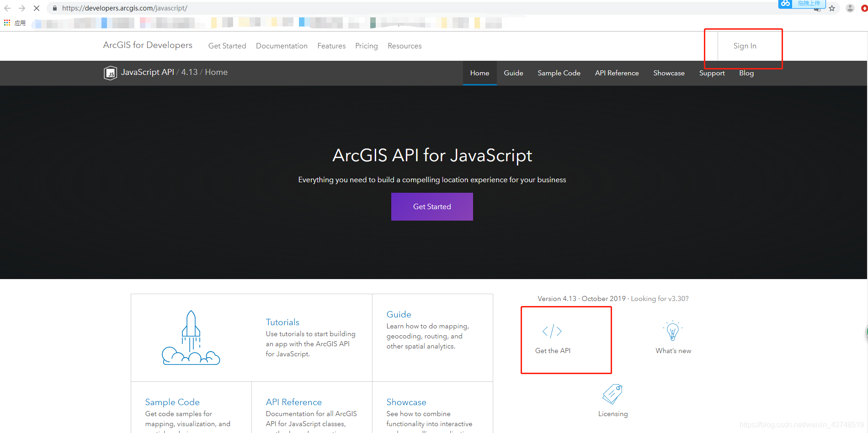Switch to the Showcase tab
This screenshot has width=868, height=433.
point(669,73)
